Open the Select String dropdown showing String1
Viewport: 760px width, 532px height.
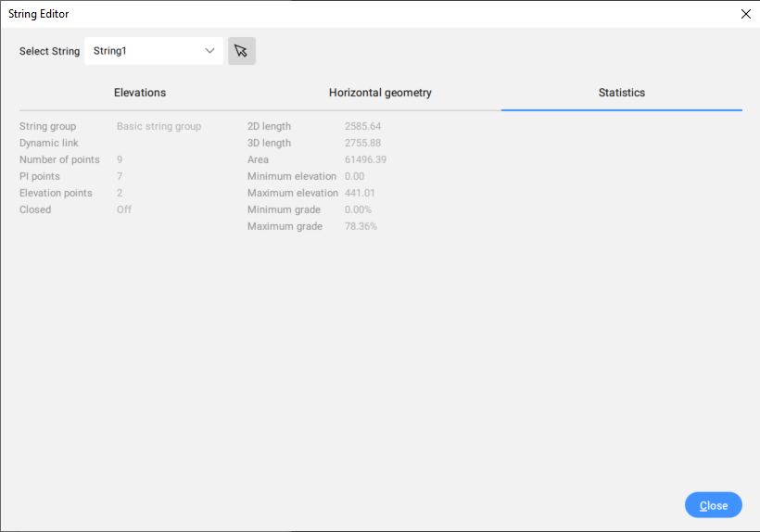154,51
